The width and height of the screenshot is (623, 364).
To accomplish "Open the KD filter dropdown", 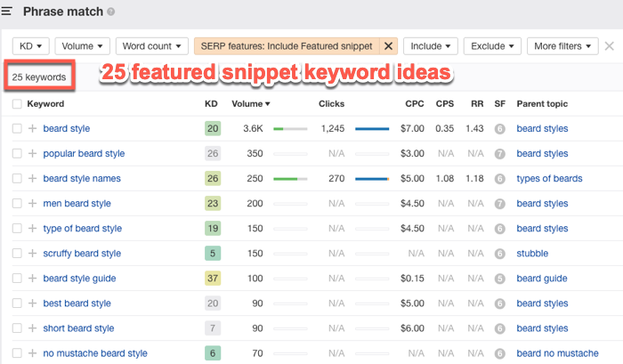I will coord(30,45).
